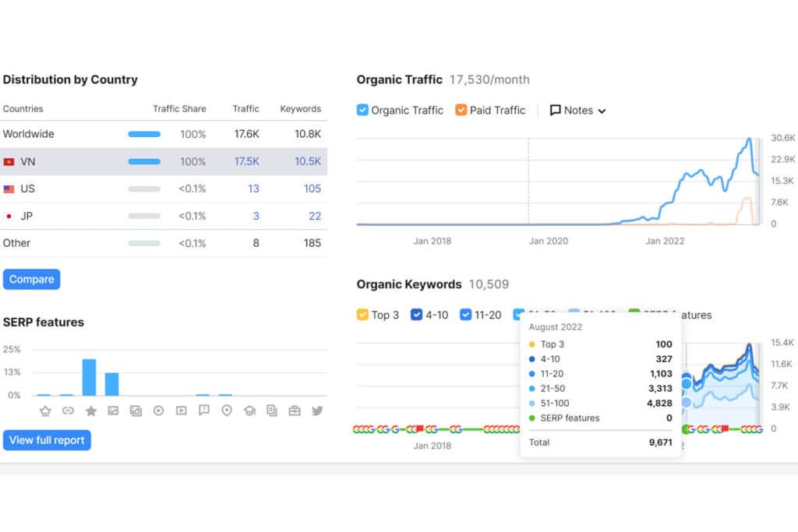This screenshot has width=798, height=532.
Task: Open View full report
Action: pyautogui.click(x=47, y=440)
